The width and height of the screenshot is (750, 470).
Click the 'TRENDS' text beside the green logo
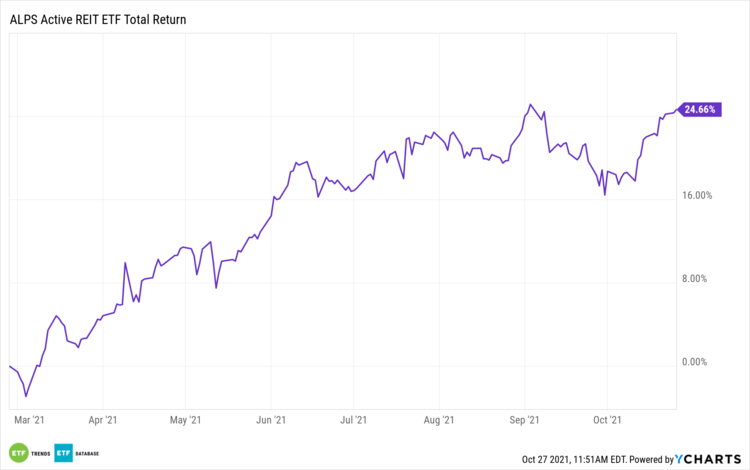coord(39,452)
